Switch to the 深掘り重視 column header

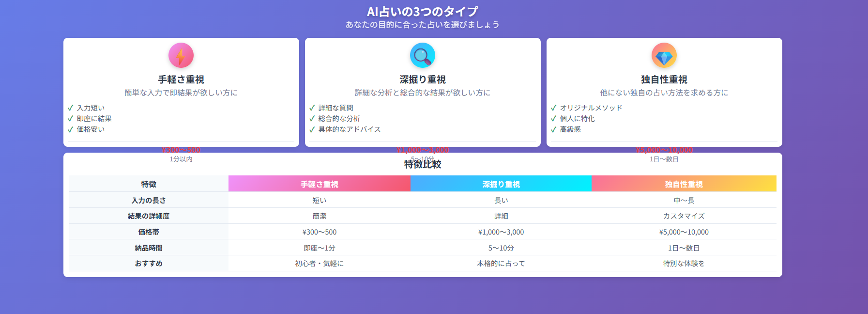(500, 184)
